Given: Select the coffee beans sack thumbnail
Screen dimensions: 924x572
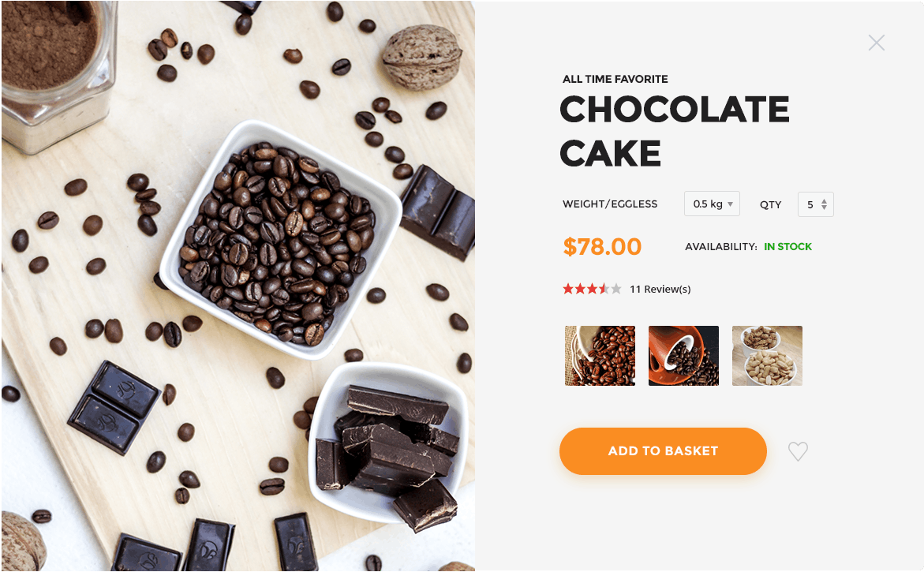Looking at the screenshot, I should (600, 356).
